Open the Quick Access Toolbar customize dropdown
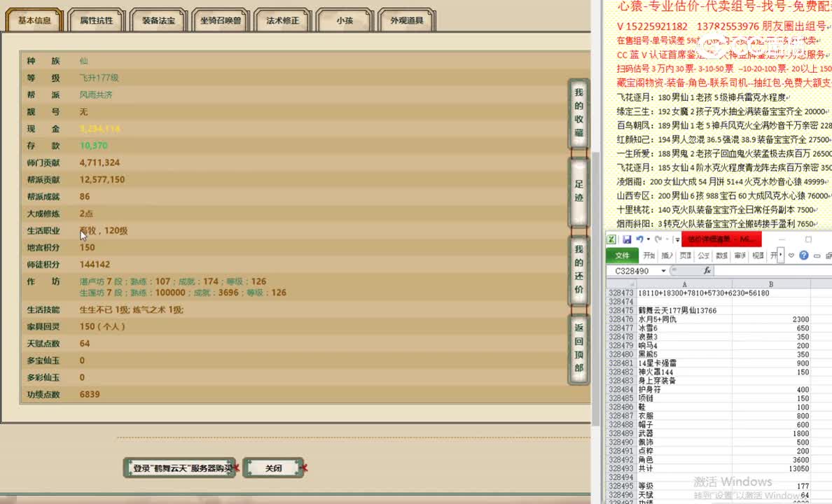Viewport: 832px width, 504px height. [677, 239]
